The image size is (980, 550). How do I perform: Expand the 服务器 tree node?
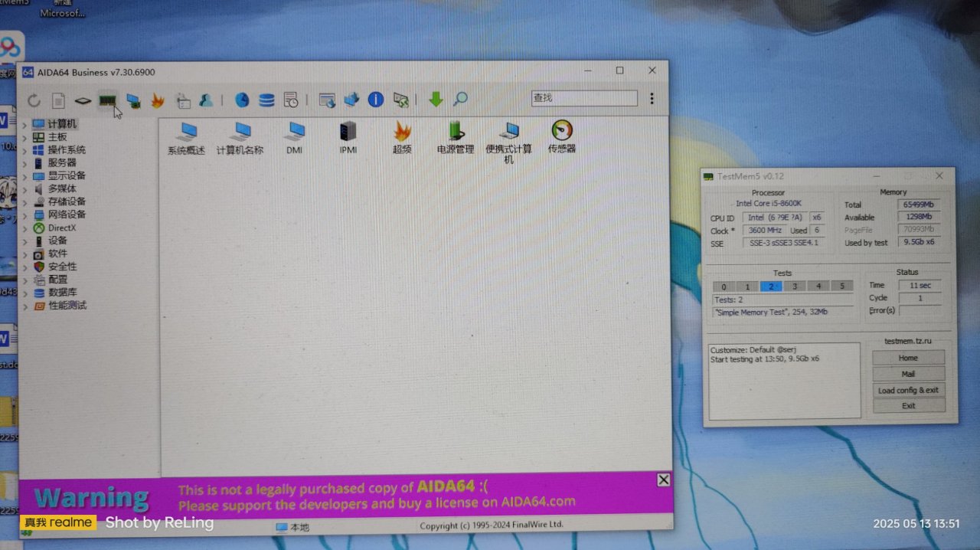tap(25, 163)
